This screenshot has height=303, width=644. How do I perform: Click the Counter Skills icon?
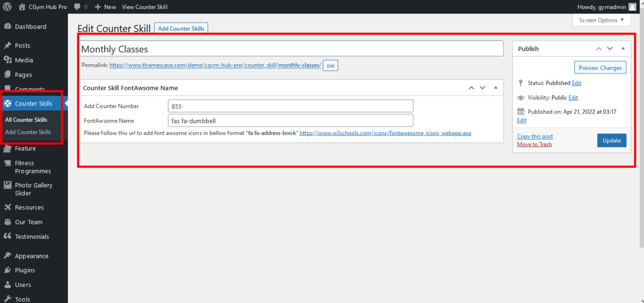(x=8, y=103)
